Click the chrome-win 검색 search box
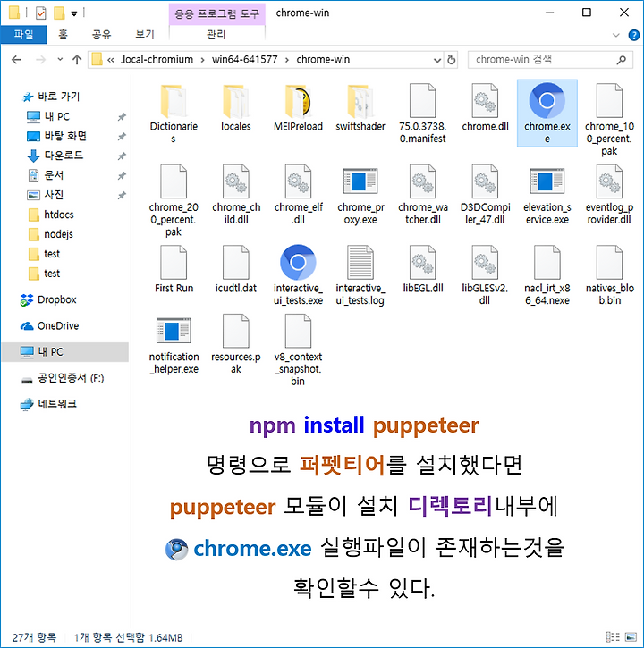 pyautogui.click(x=550, y=60)
